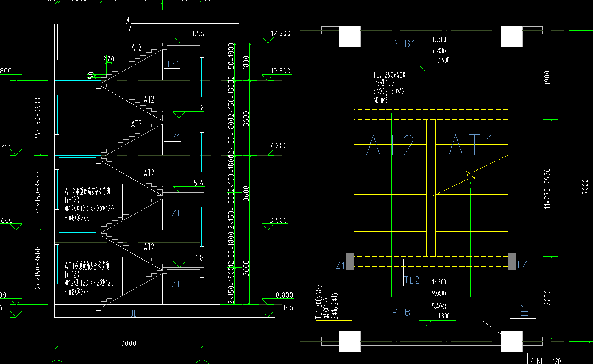Select the large AT1 stair label in plan
593x364 pixels.
pyautogui.click(x=471, y=145)
